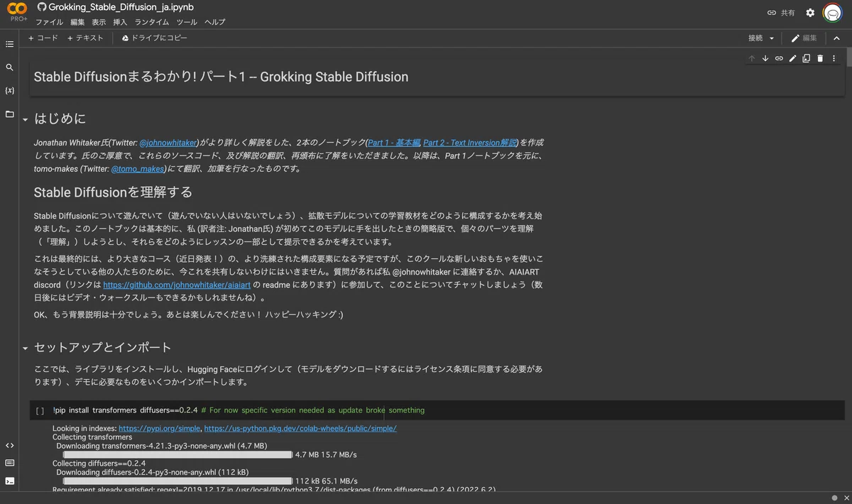Click the notebook title Grokking_Stable_Diffusion_ja.ipynb
The width and height of the screenshot is (852, 504).
(x=121, y=7)
